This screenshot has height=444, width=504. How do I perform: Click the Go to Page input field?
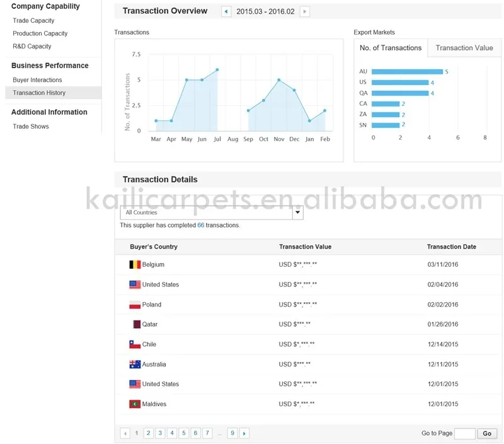[x=465, y=433]
